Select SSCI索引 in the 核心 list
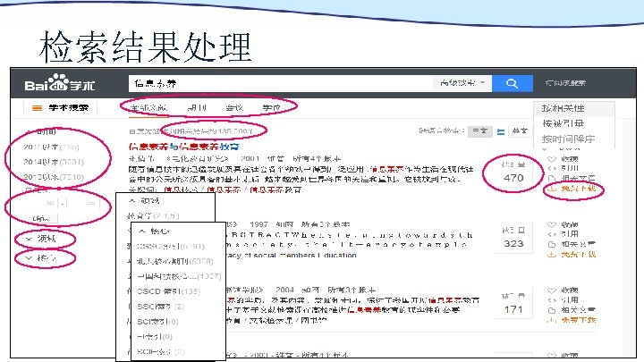The image size is (644, 362). pos(161,307)
